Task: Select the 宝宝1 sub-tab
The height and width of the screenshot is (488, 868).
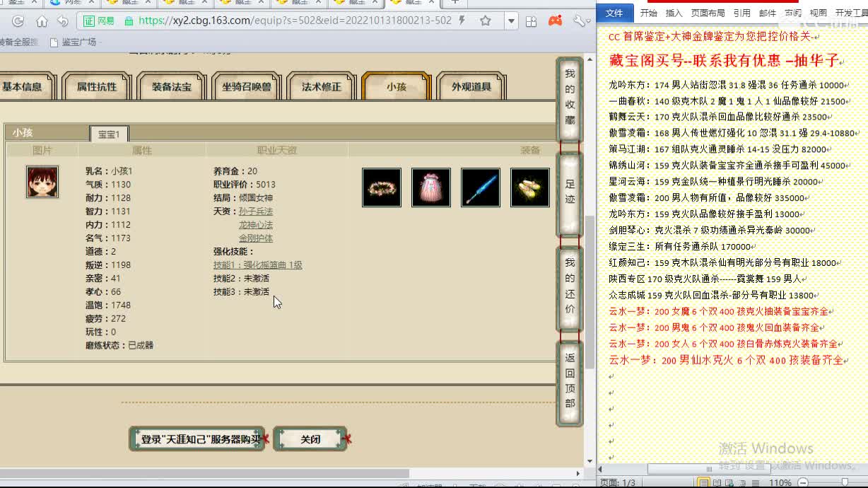Action: click(x=109, y=134)
